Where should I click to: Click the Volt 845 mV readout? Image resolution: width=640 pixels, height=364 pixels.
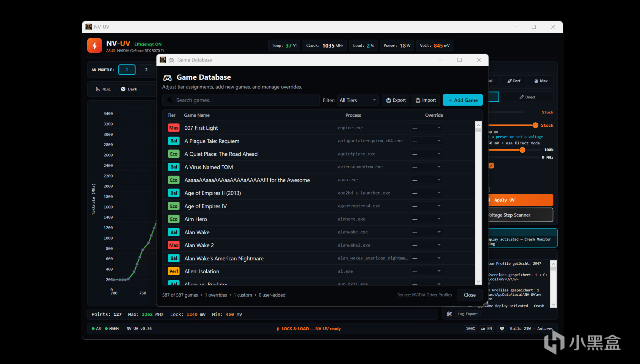[x=435, y=46]
